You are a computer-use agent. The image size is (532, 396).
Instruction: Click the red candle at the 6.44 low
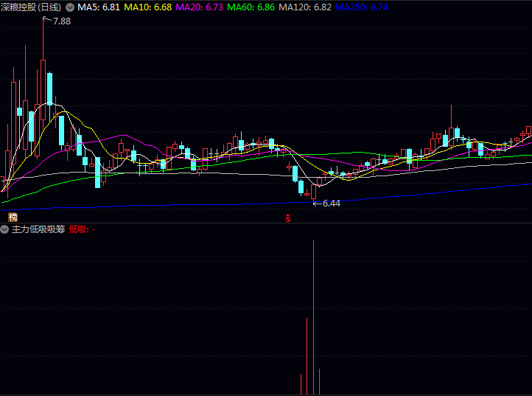click(x=314, y=190)
